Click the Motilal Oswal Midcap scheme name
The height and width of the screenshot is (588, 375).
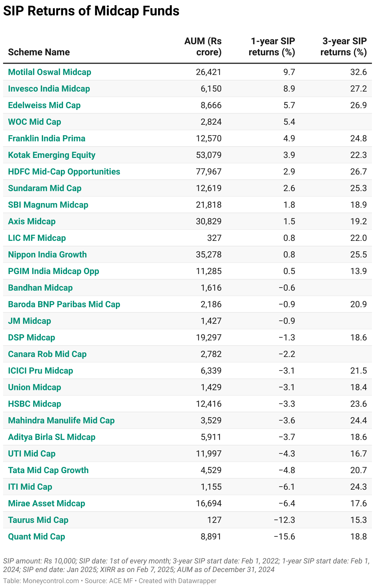point(49,72)
